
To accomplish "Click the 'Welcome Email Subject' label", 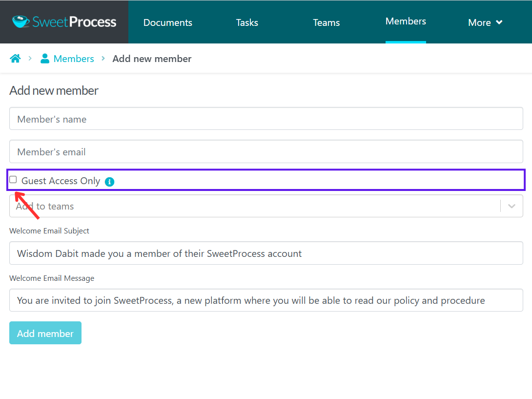I will [x=49, y=231].
